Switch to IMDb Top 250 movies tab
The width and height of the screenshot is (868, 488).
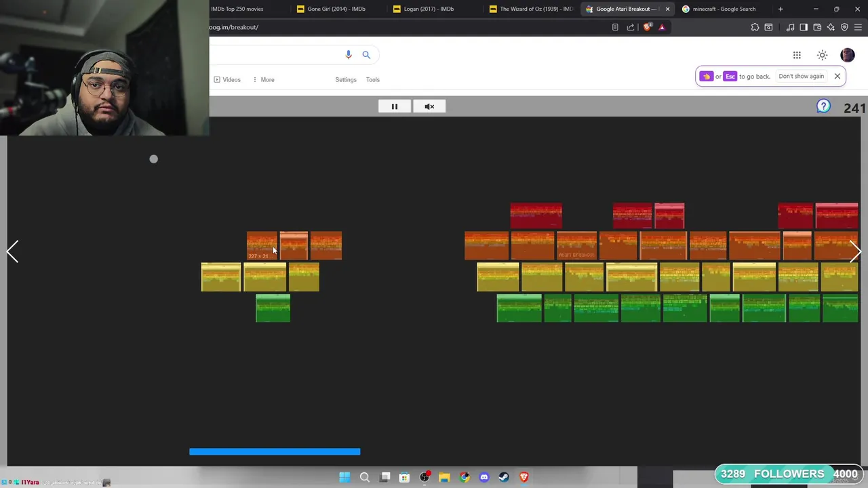pyautogui.click(x=237, y=9)
